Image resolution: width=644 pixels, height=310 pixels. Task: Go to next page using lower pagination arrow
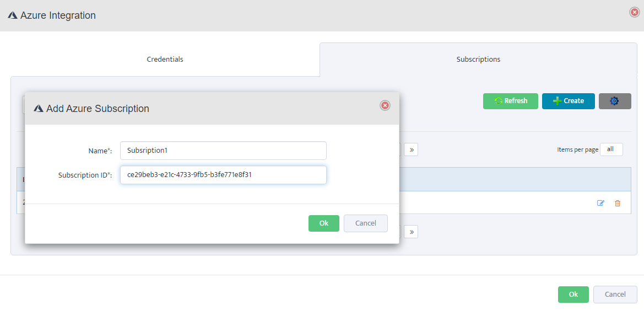click(x=411, y=232)
